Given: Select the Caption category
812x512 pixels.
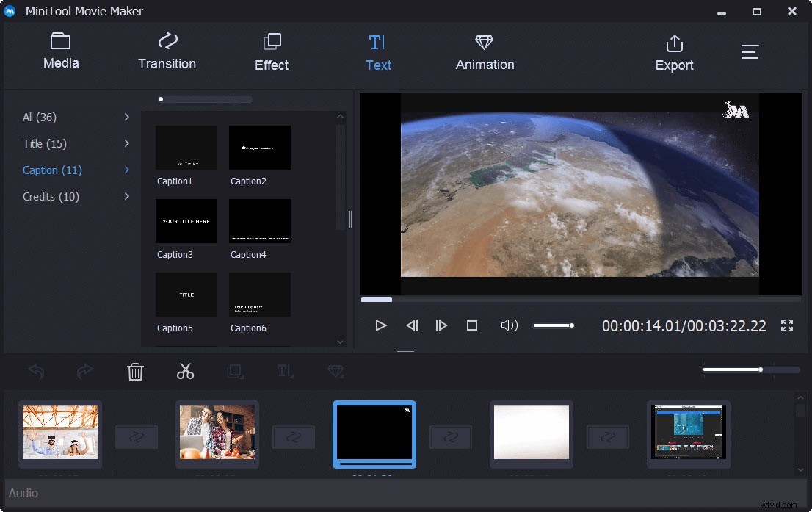Looking at the screenshot, I should (x=52, y=170).
